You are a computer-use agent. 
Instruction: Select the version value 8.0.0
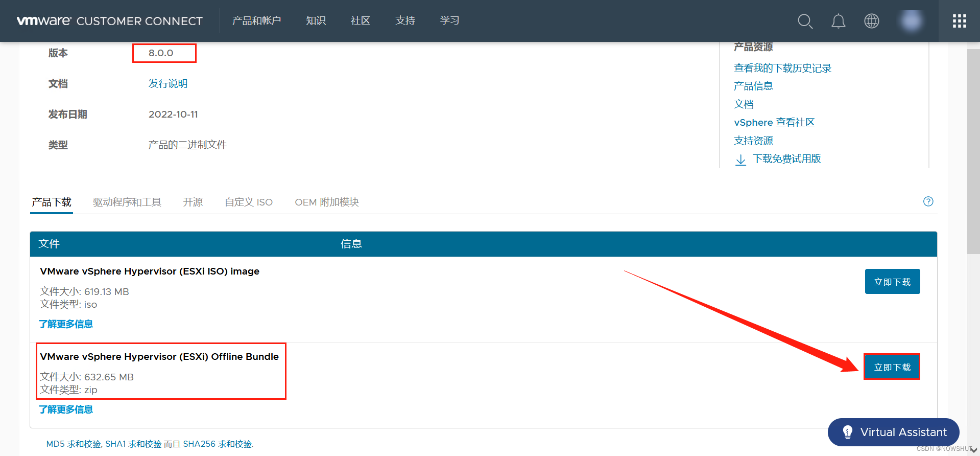click(x=161, y=53)
